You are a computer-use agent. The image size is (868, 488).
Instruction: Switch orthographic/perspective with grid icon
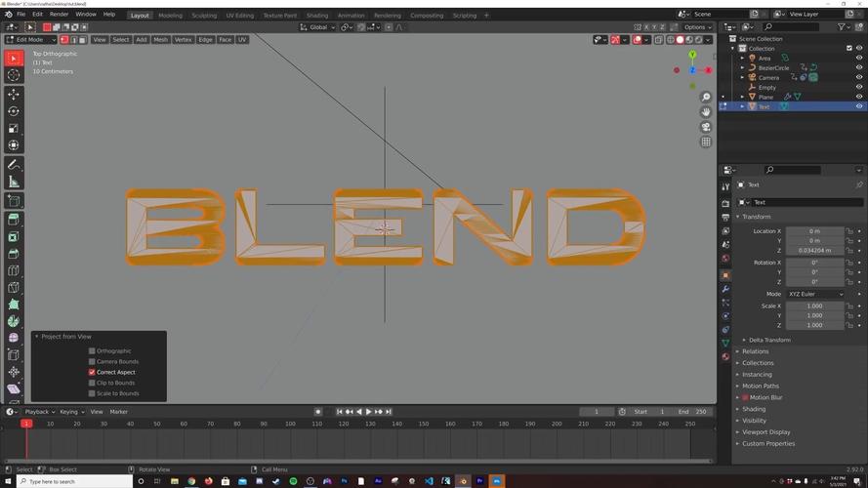[x=706, y=142]
